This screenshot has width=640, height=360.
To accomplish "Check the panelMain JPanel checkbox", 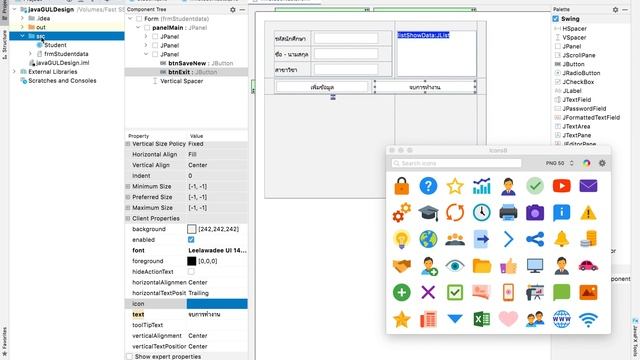I will [147, 28].
